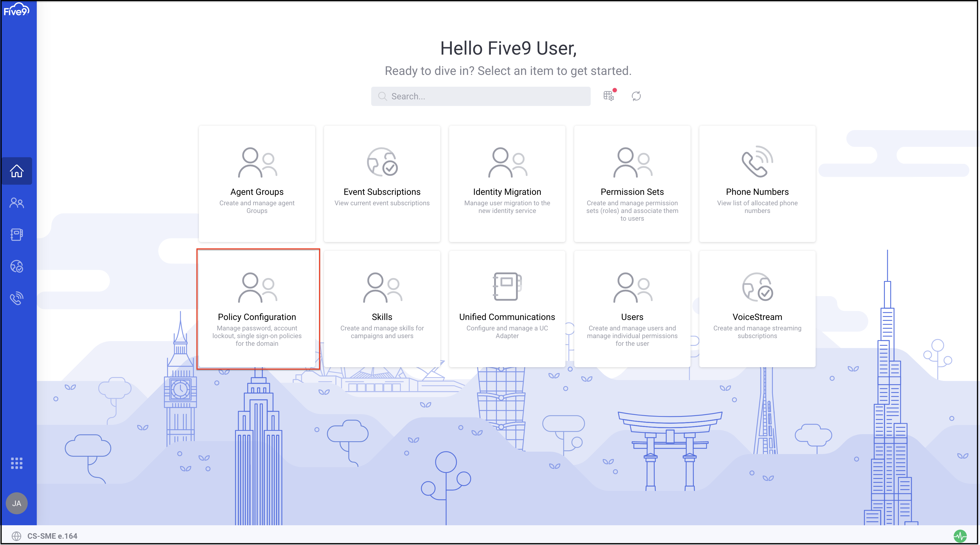Click the Five9 logo in the sidebar
The height and width of the screenshot is (545, 980).
(16, 10)
